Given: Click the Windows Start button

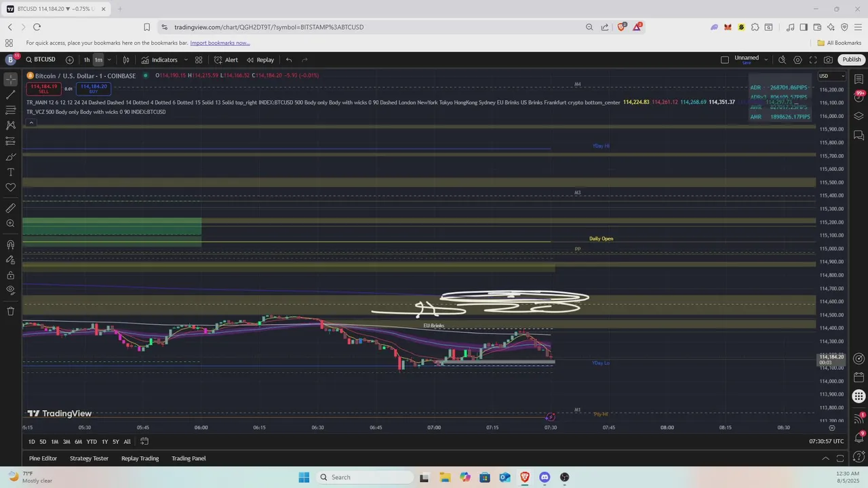Looking at the screenshot, I should coord(304,477).
